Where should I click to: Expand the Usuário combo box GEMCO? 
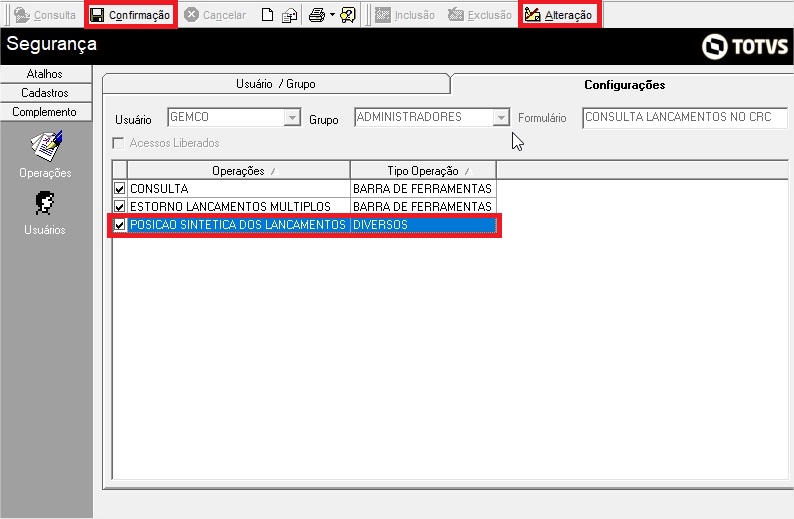point(292,117)
